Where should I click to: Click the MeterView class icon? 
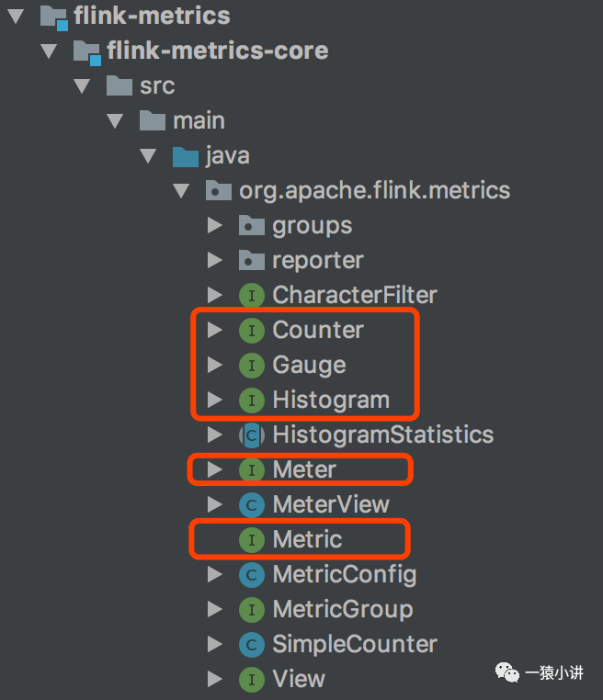pos(251,504)
